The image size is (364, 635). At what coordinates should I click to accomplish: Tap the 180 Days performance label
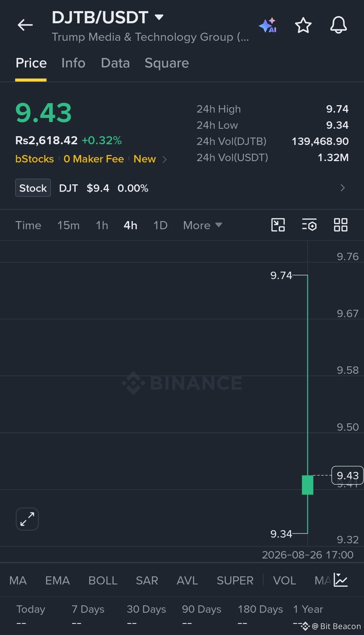(x=260, y=609)
